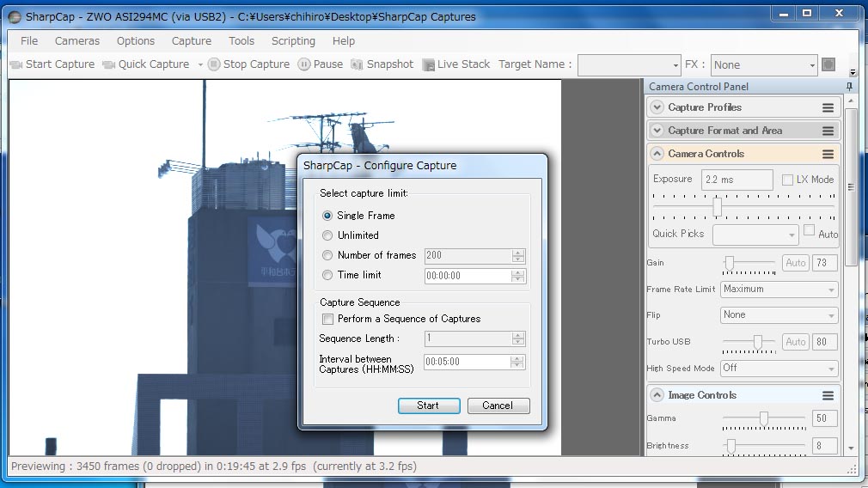The height and width of the screenshot is (488, 868).
Task: Expand the Capture Profiles section
Action: pyautogui.click(x=657, y=107)
